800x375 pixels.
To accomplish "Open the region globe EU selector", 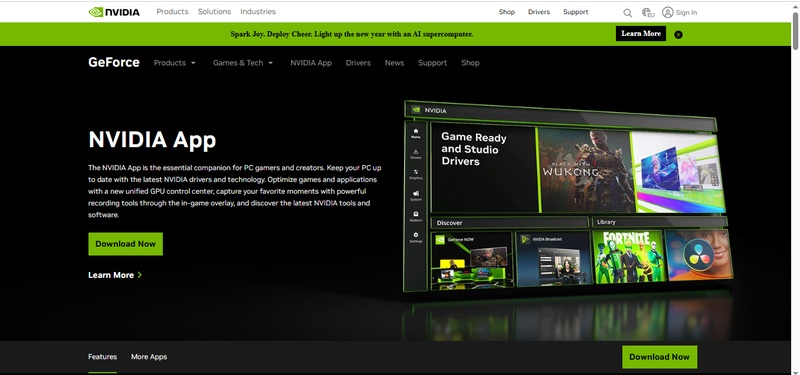I will point(648,12).
